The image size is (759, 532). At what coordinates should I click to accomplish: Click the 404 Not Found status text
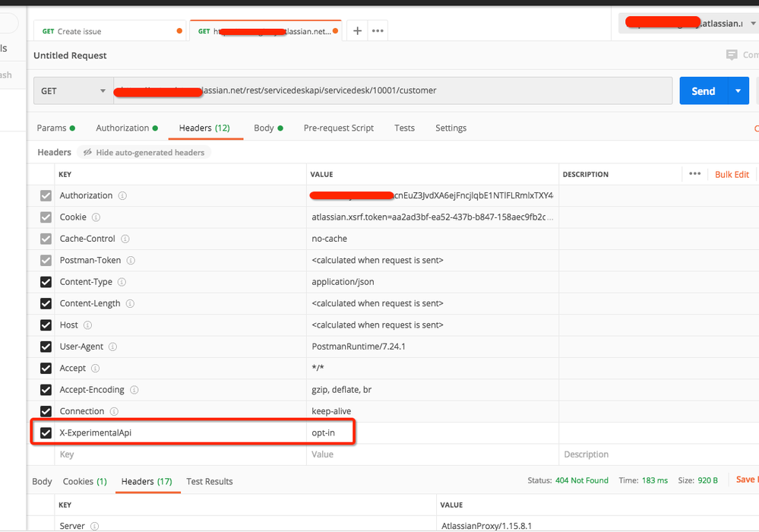(x=581, y=480)
